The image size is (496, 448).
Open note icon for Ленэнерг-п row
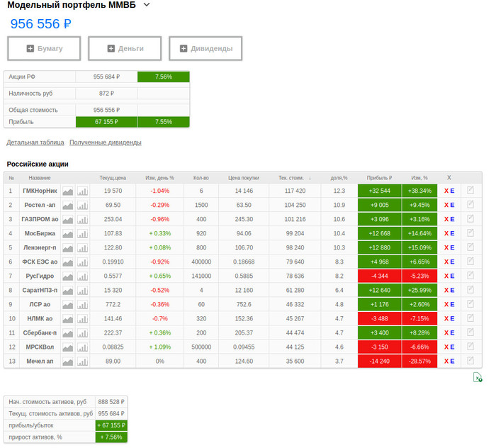click(470, 247)
